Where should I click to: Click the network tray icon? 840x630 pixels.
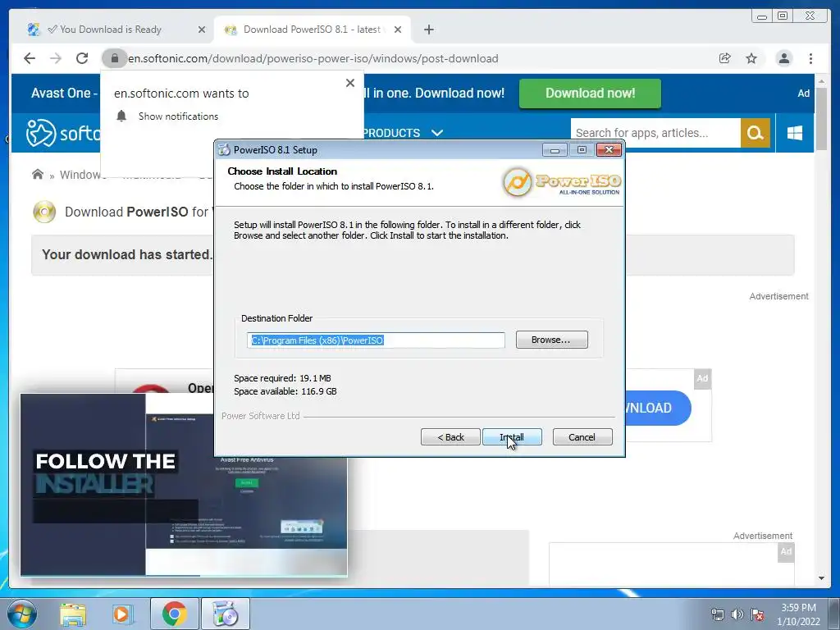717,614
